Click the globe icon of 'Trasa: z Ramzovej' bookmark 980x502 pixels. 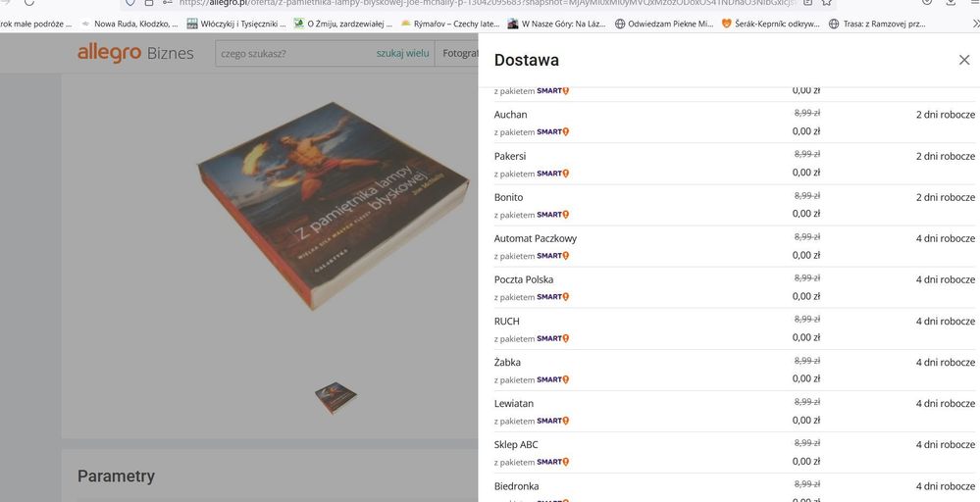[x=833, y=24]
